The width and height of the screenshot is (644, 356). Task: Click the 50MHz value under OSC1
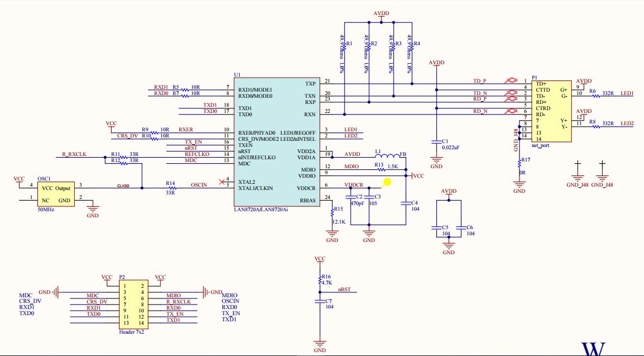(46, 210)
